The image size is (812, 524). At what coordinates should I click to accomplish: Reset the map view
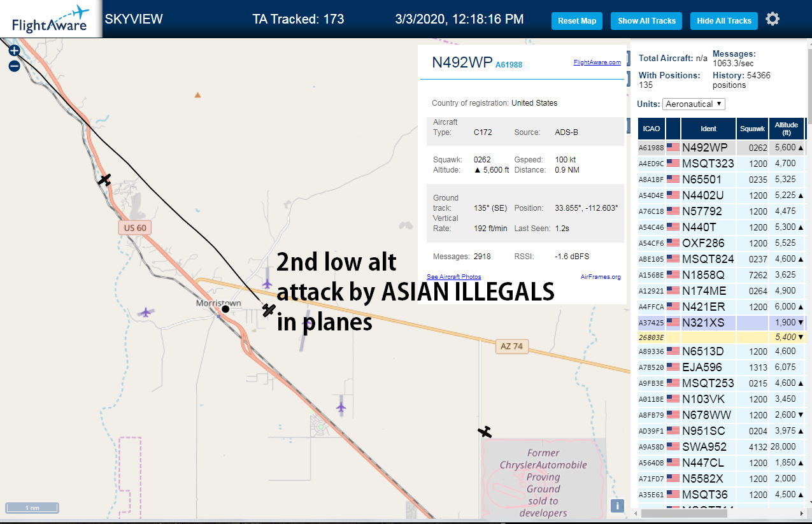[577, 21]
